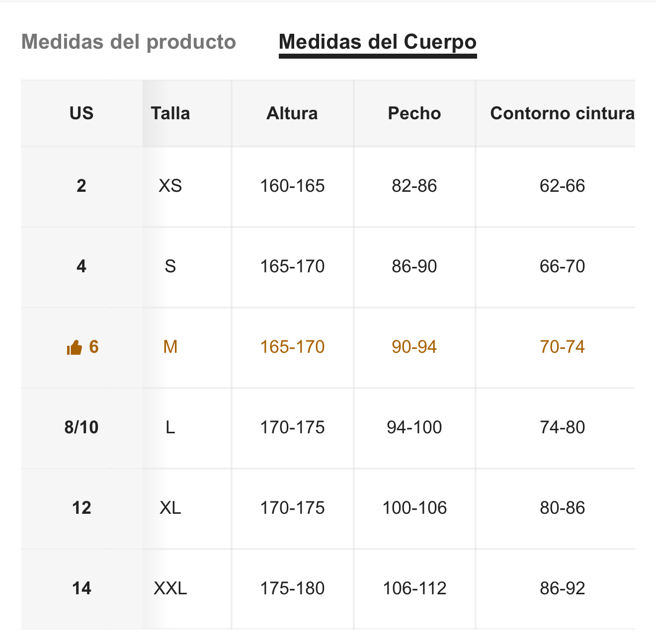Click the Talla column header
The width and height of the screenshot is (656, 644).
(x=170, y=113)
